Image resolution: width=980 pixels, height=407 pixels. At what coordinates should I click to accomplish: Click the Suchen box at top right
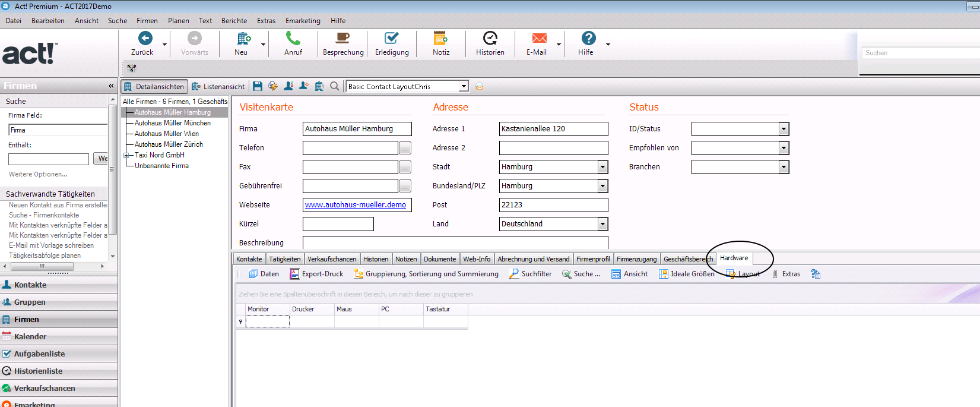pyautogui.click(x=921, y=53)
